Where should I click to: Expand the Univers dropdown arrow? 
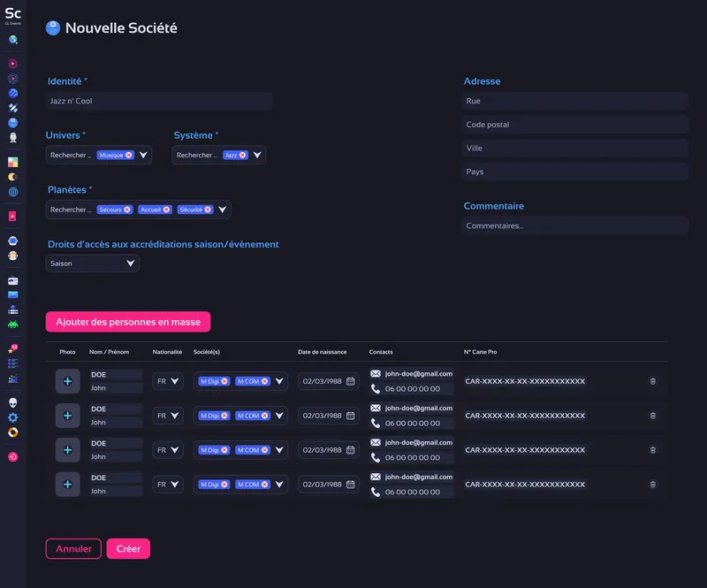(x=143, y=156)
